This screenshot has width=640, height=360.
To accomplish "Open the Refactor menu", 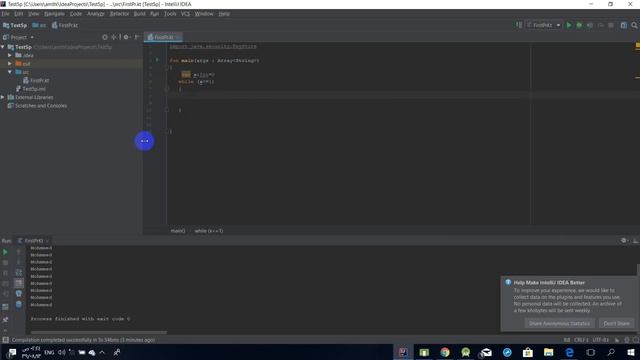I will (119, 14).
